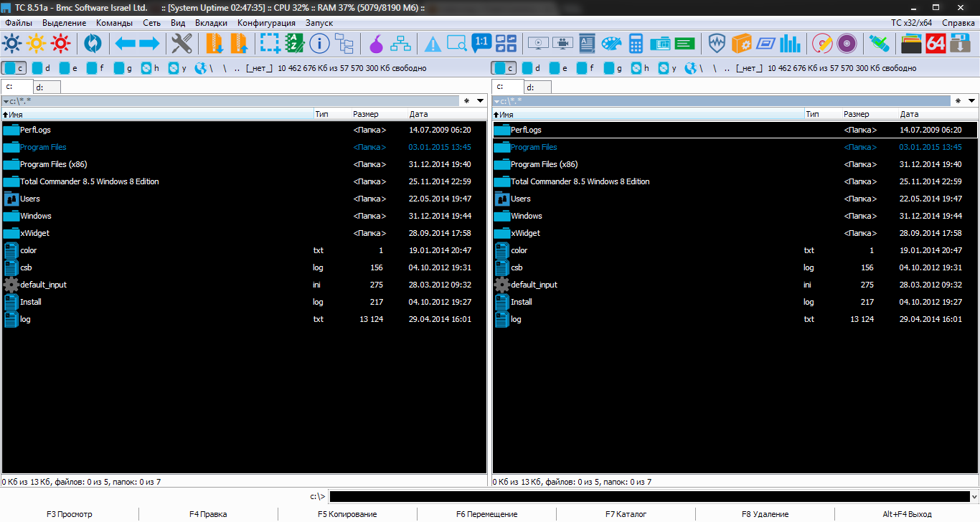Click the yellow warning triangle toolbar icon
This screenshot has height=522, width=980.
[x=433, y=44]
